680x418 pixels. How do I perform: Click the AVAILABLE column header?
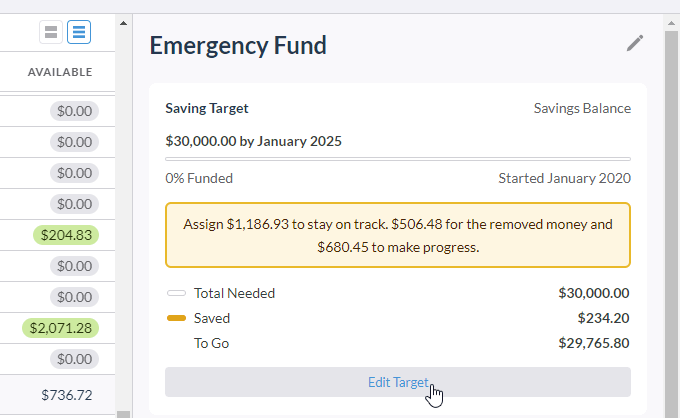point(60,72)
